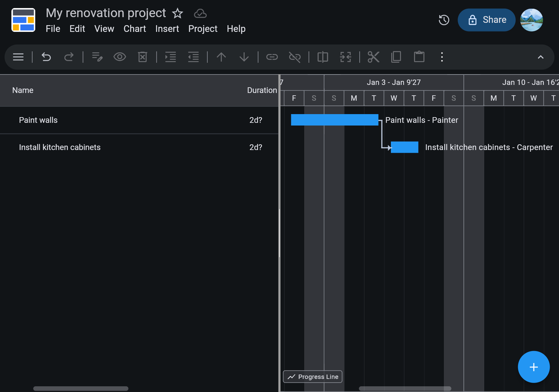Outdent the selected task

193,57
